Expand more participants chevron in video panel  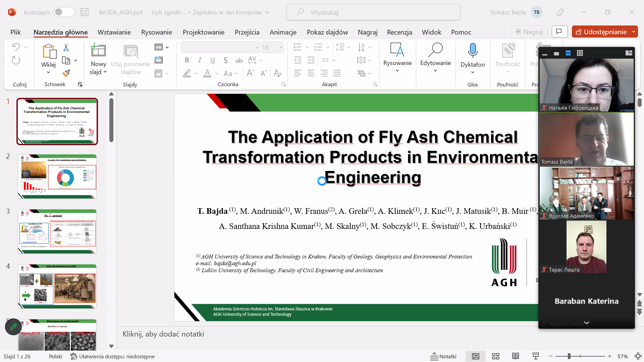[586, 323]
